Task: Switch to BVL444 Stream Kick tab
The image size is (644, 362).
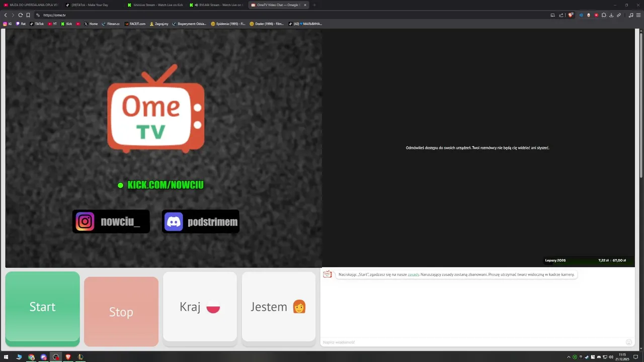Action: (217, 5)
